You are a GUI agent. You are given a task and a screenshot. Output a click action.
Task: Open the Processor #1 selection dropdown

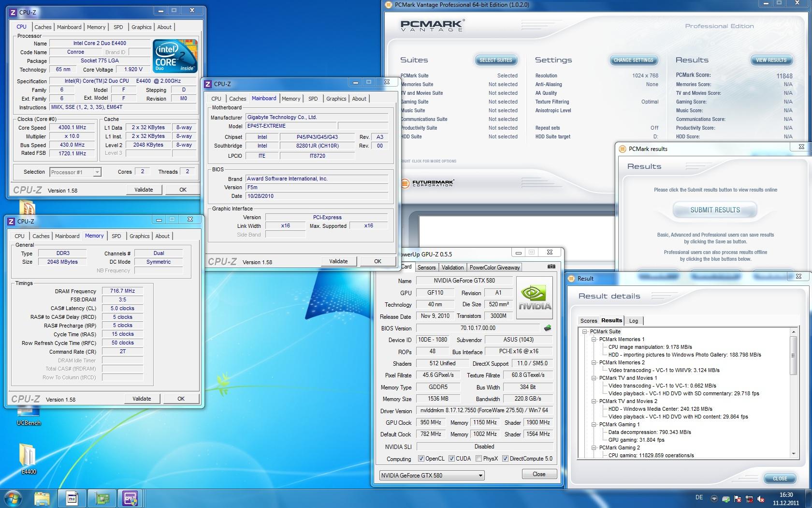[x=75, y=172]
